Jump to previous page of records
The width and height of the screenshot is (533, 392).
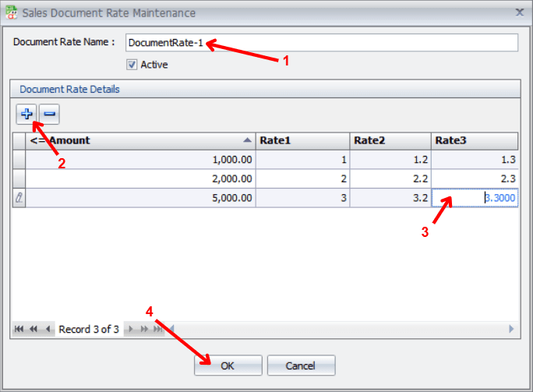(x=34, y=330)
